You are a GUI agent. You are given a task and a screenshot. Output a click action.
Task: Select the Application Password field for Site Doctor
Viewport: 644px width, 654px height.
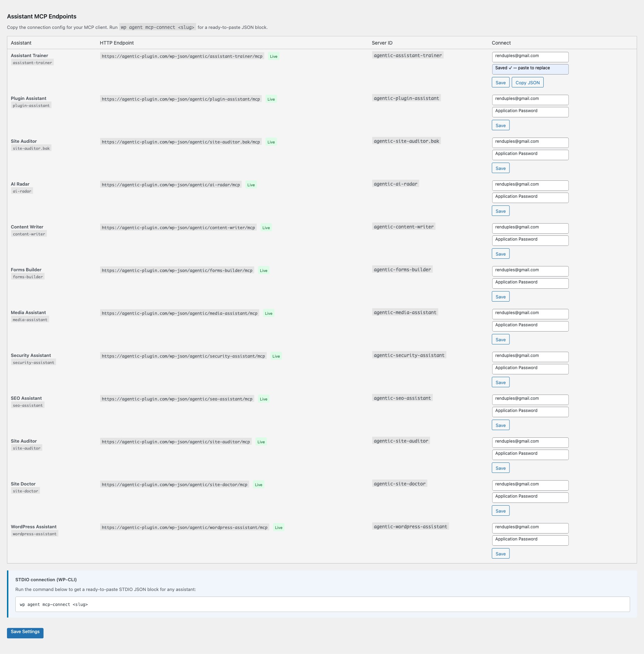(x=530, y=497)
